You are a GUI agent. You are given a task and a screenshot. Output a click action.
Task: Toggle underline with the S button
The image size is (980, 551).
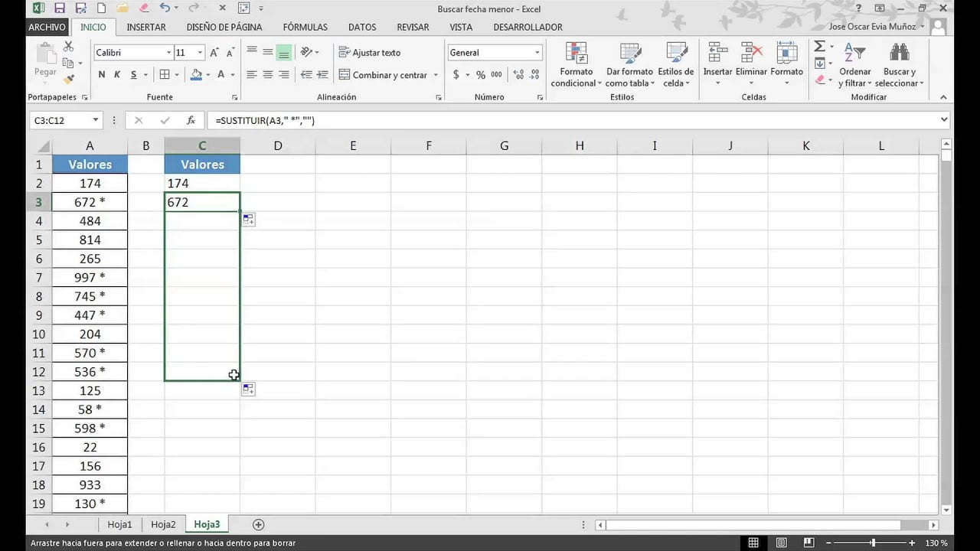coord(134,75)
